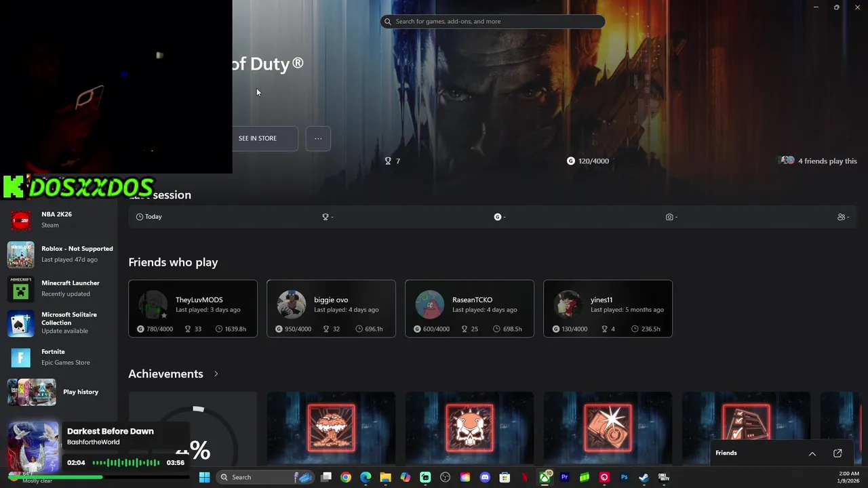This screenshot has height=488, width=868.
Task: Click the Achievements heading
Action: coord(166,374)
